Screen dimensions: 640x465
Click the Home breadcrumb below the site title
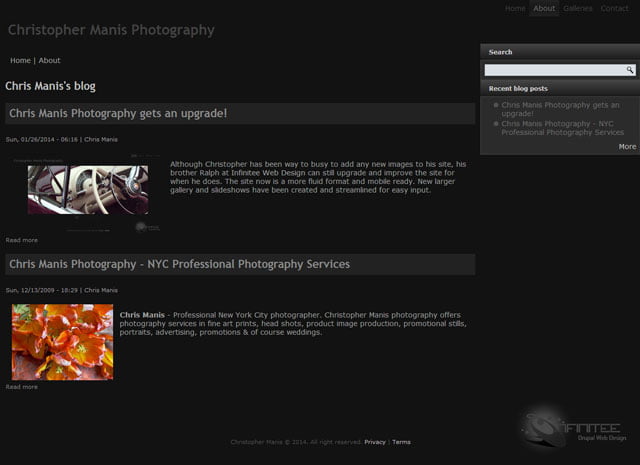pyautogui.click(x=20, y=61)
